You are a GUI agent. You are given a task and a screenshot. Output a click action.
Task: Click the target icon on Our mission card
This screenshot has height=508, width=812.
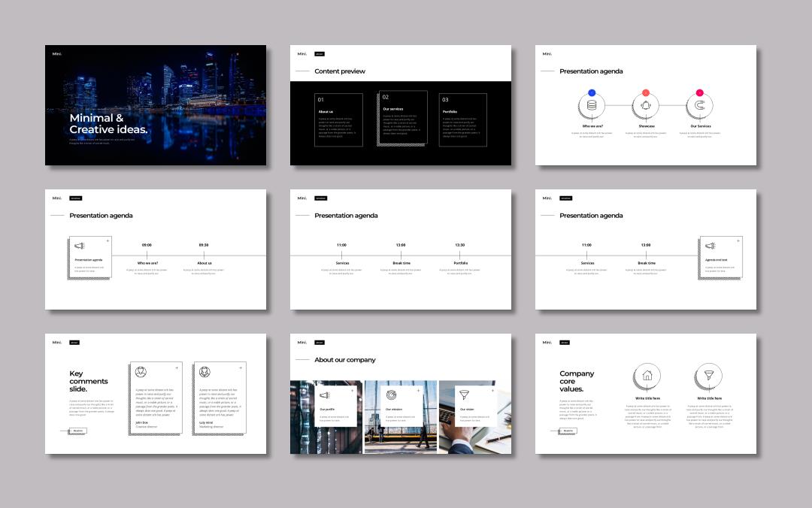[391, 395]
